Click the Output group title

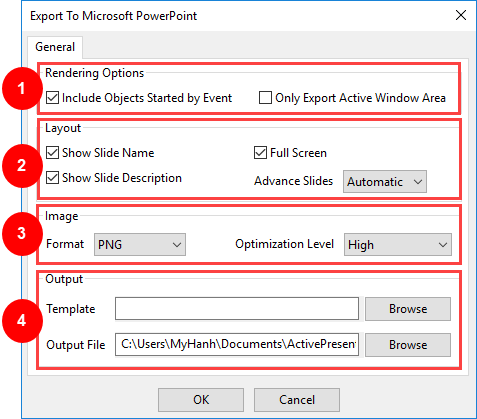(x=64, y=279)
